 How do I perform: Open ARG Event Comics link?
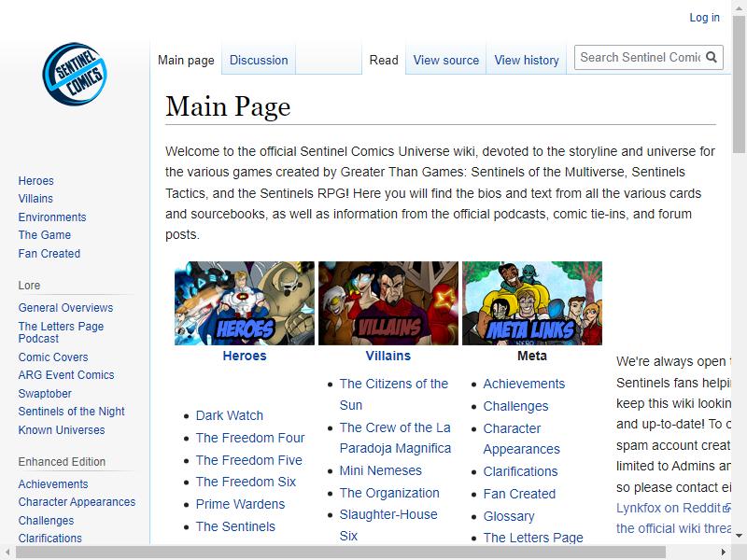click(65, 375)
